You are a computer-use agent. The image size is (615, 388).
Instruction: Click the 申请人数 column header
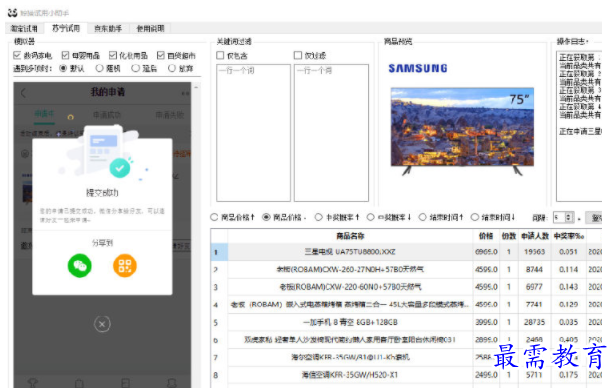(535, 236)
